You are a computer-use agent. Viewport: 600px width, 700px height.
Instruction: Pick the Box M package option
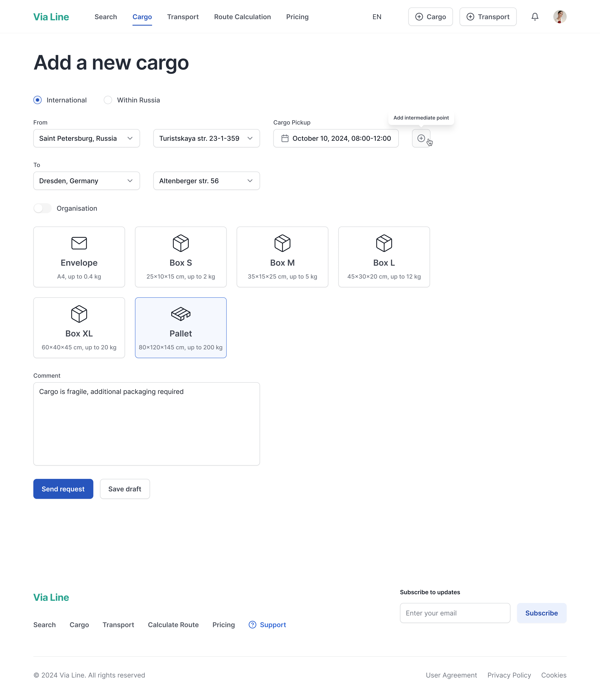(x=282, y=257)
